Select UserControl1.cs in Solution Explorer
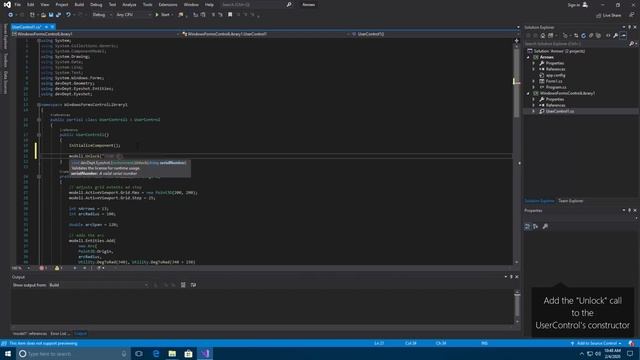The height and width of the screenshot is (360, 640). point(560,111)
